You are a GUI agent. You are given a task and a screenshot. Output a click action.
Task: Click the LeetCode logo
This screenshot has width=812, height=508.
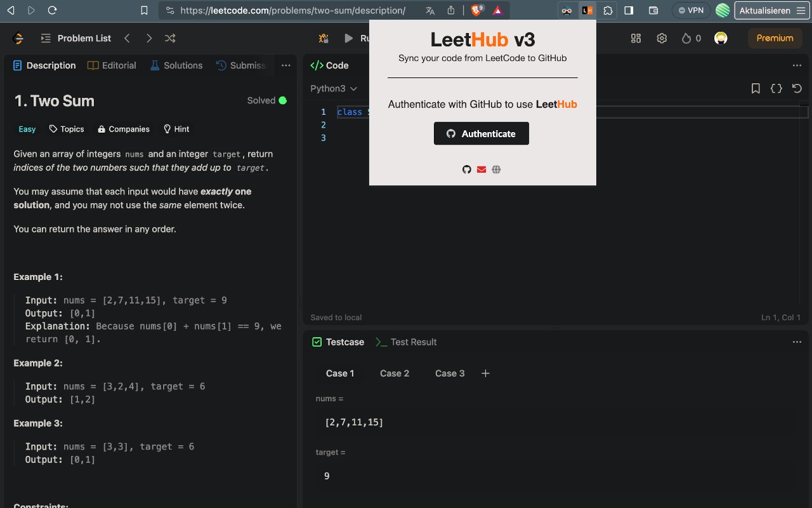click(18, 38)
